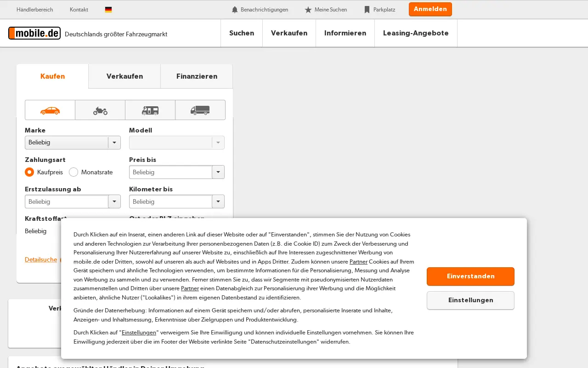Screen dimensions: 588x368
Task: Open the Erstzulassung ab dropdown arrow
Action: (114, 201)
